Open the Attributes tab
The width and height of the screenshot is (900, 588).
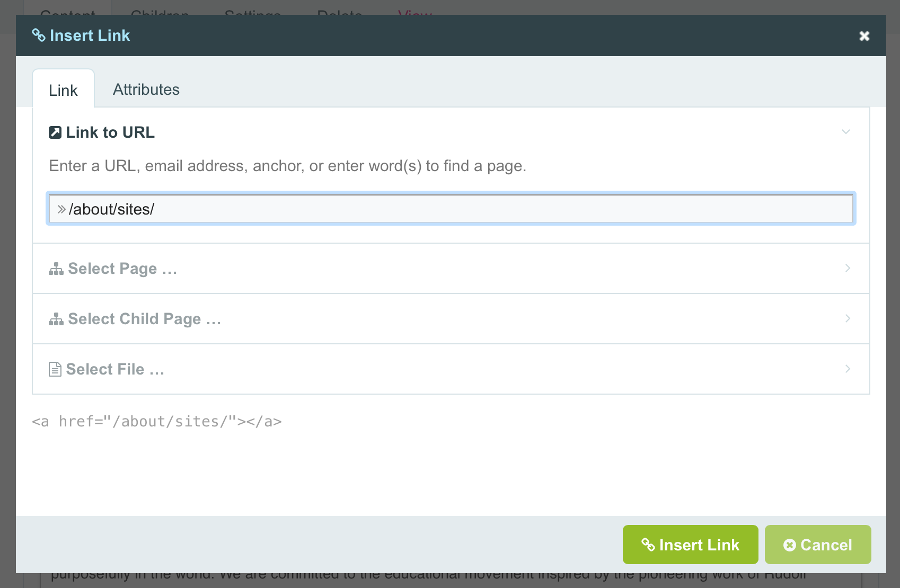tap(146, 90)
